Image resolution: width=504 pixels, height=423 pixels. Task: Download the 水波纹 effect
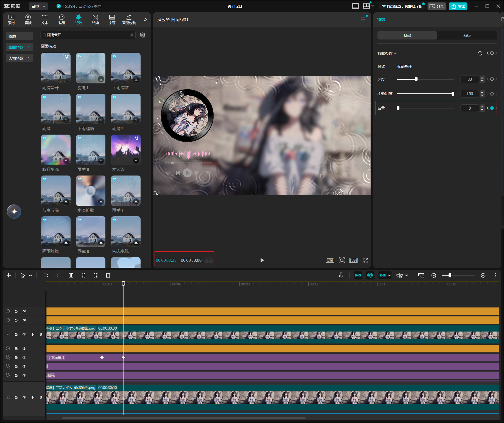(x=136, y=160)
